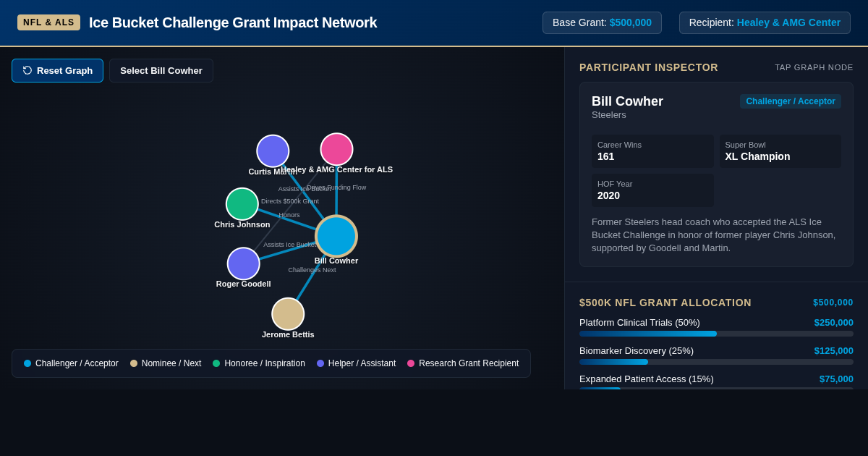This screenshot has height=456, width=868.
Task: Click the HOF Year 2020 card
Action: [652, 190]
